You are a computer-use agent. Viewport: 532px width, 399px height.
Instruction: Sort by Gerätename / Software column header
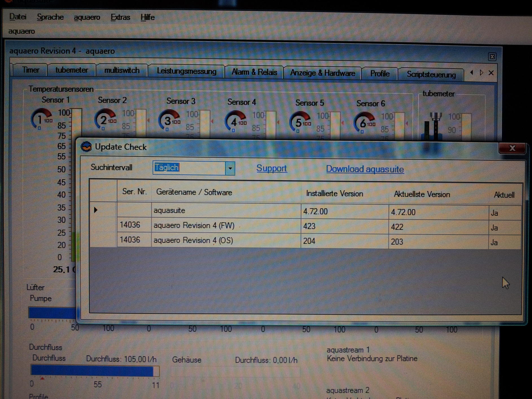coord(226,192)
